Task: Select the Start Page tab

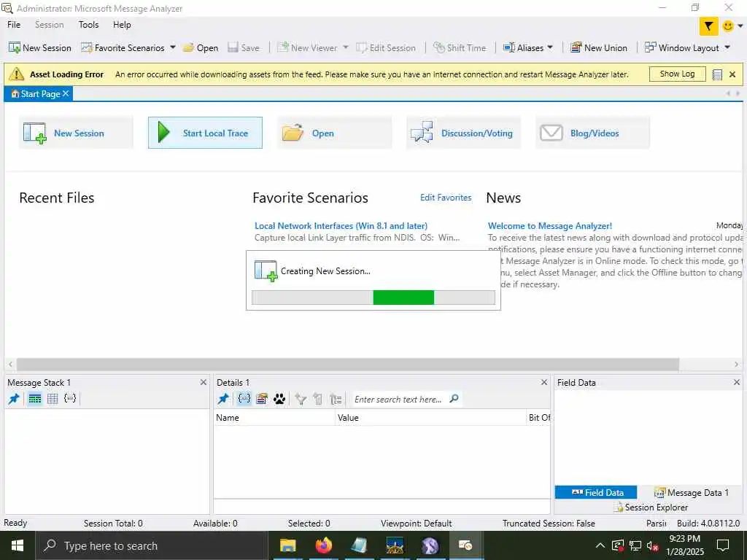Action: pos(36,94)
